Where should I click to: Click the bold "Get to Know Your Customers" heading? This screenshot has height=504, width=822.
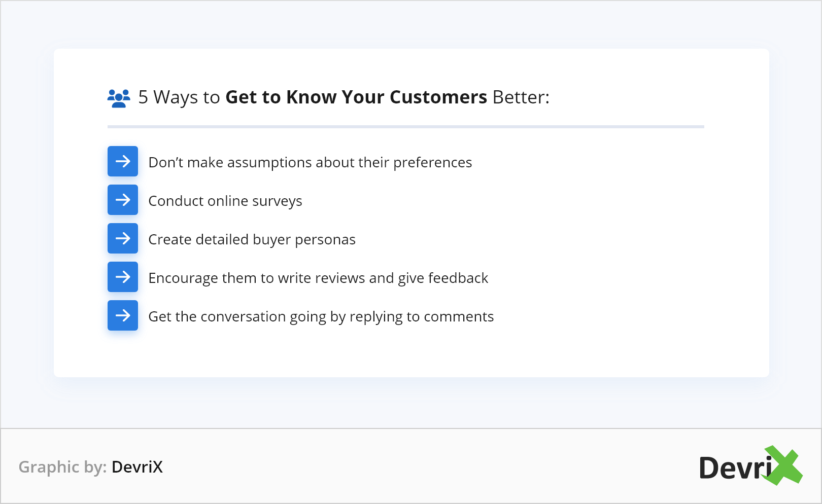coord(356,97)
